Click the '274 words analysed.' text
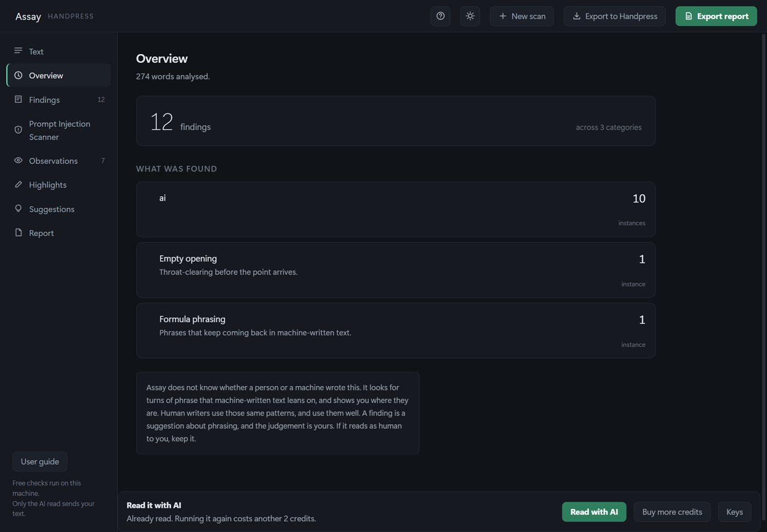This screenshot has height=532, width=767. click(173, 77)
